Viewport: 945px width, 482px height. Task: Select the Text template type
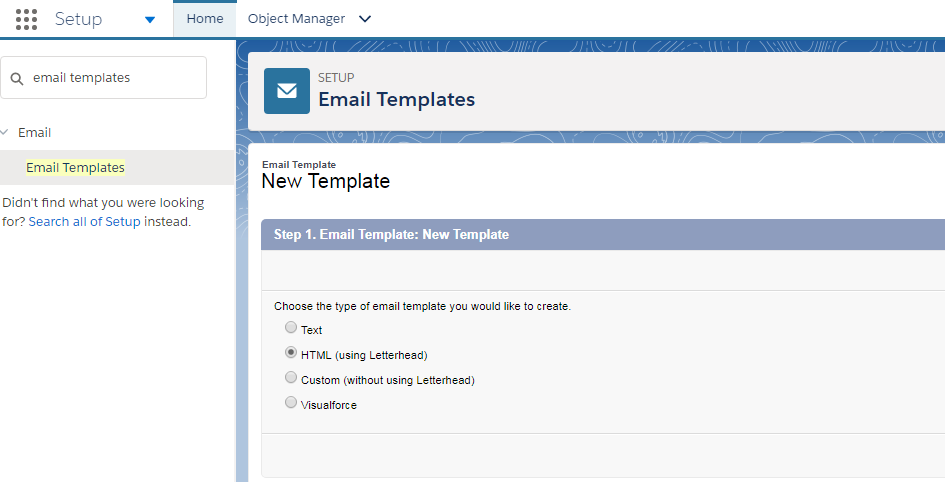click(x=290, y=327)
